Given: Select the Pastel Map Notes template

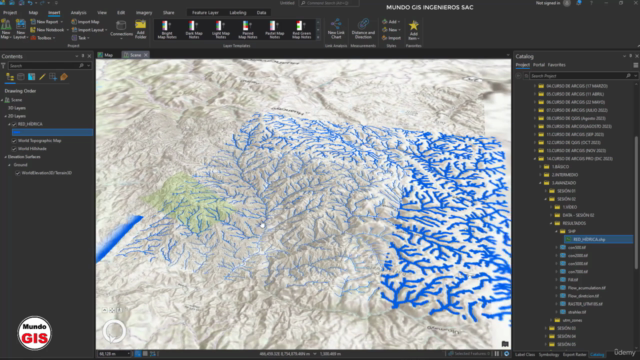Looking at the screenshot, I should coord(275,29).
